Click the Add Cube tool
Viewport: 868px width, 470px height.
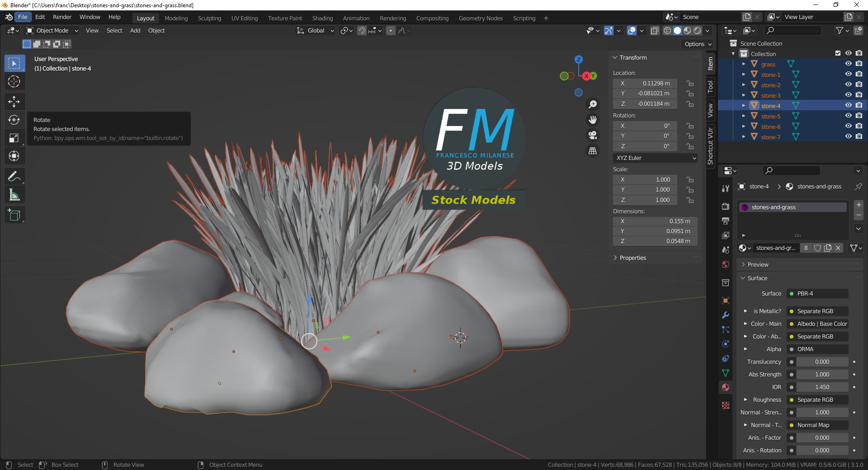click(14, 215)
